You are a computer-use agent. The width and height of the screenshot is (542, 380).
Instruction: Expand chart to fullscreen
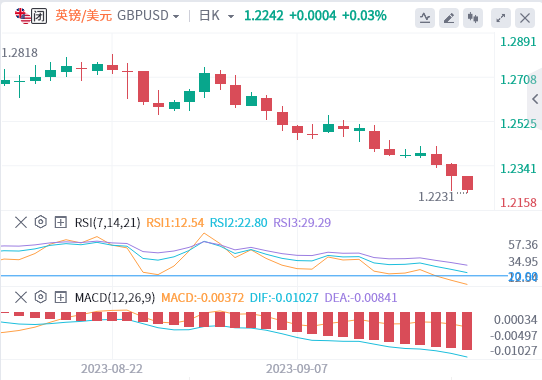(x=501, y=18)
